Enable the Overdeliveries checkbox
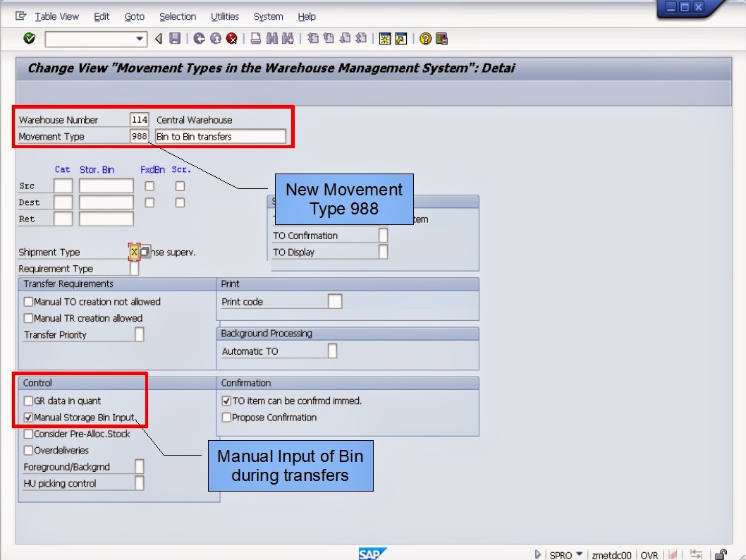This screenshot has height=560, width=746. tap(28, 450)
